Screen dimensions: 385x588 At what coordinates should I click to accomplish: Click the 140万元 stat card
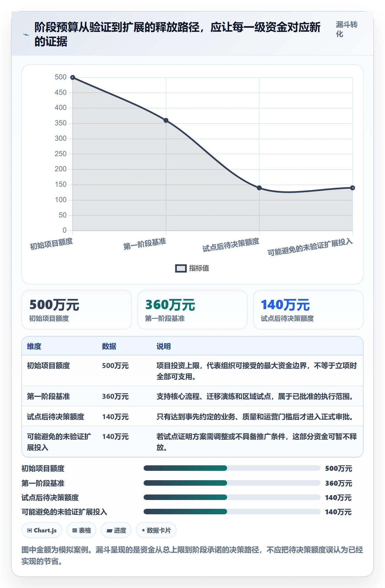pyautogui.click(x=308, y=310)
